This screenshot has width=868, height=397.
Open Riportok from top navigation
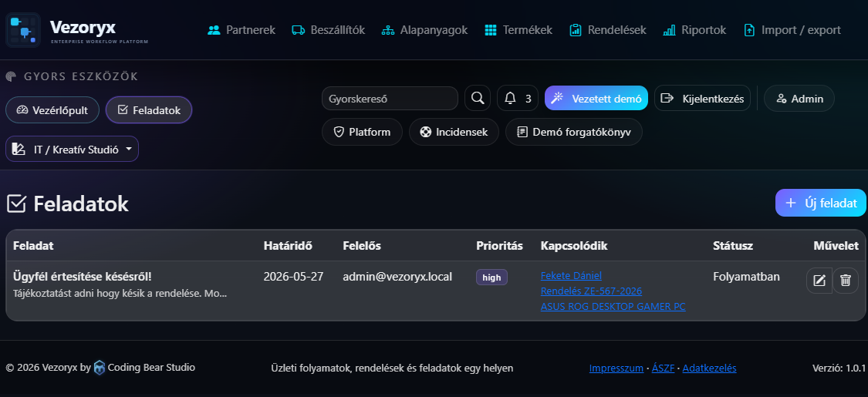694,30
